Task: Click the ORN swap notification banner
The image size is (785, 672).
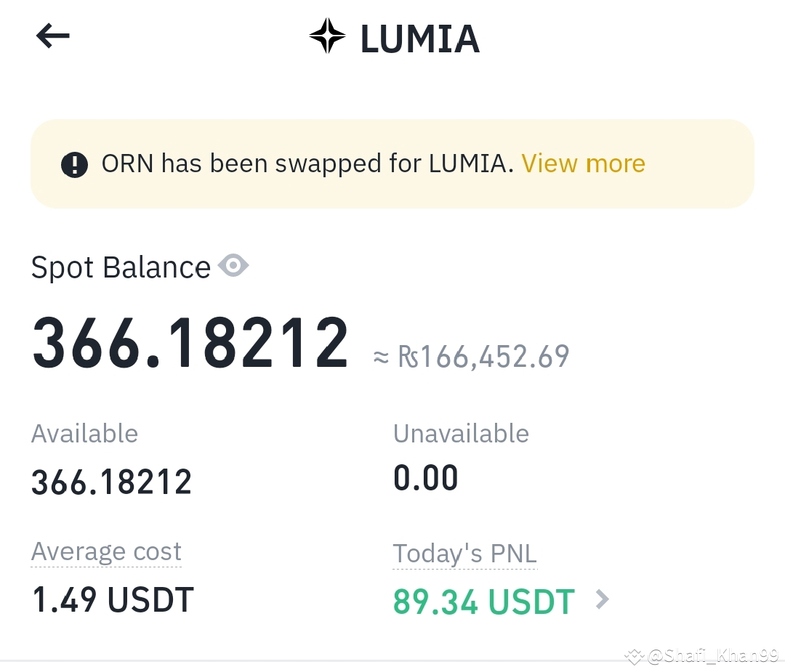Action: (392, 163)
